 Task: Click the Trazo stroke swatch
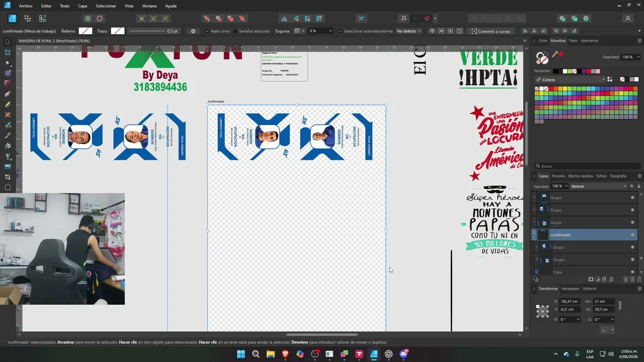(117, 31)
